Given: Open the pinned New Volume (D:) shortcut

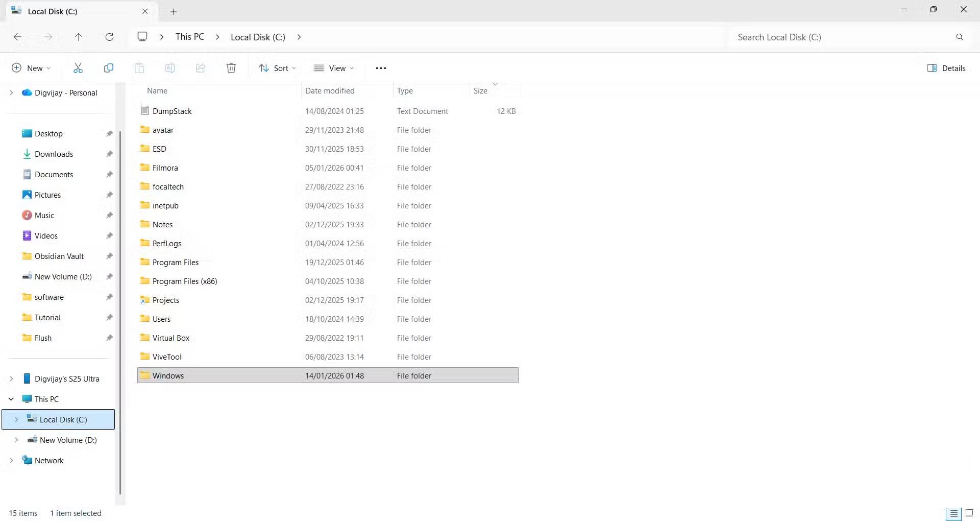Looking at the screenshot, I should [x=63, y=277].
